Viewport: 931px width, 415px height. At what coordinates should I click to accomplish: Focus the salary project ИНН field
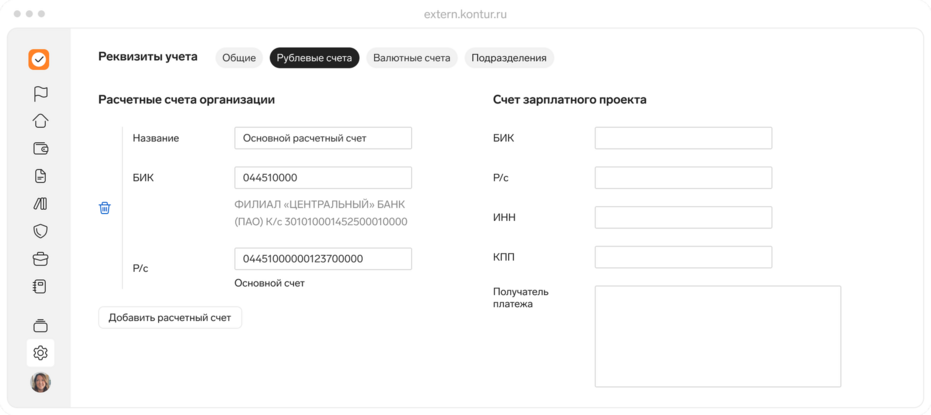coord(683,217)
